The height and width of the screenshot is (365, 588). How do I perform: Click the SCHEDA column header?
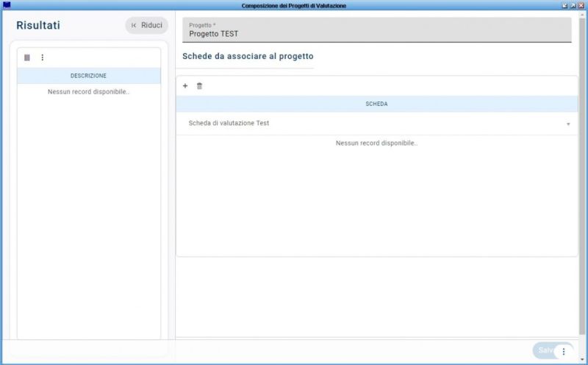point(377,104)
